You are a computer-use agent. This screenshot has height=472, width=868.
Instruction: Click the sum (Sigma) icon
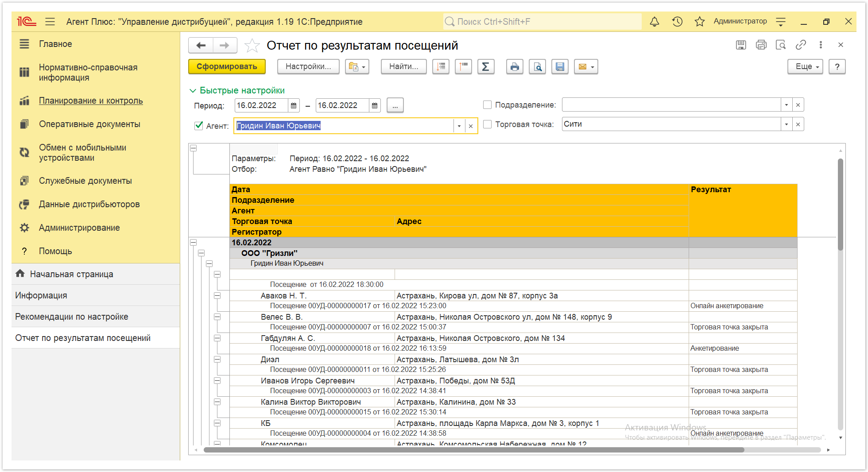coord(486,67)
